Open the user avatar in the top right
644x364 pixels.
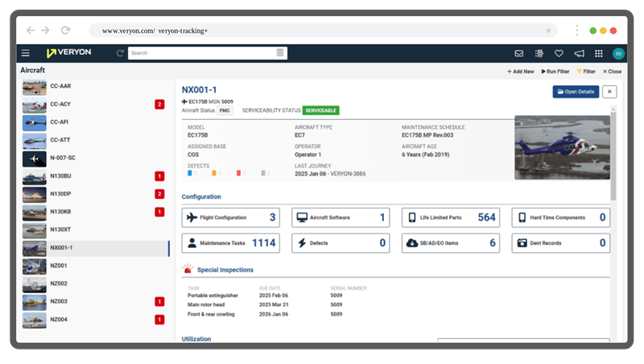coord(618,53)
